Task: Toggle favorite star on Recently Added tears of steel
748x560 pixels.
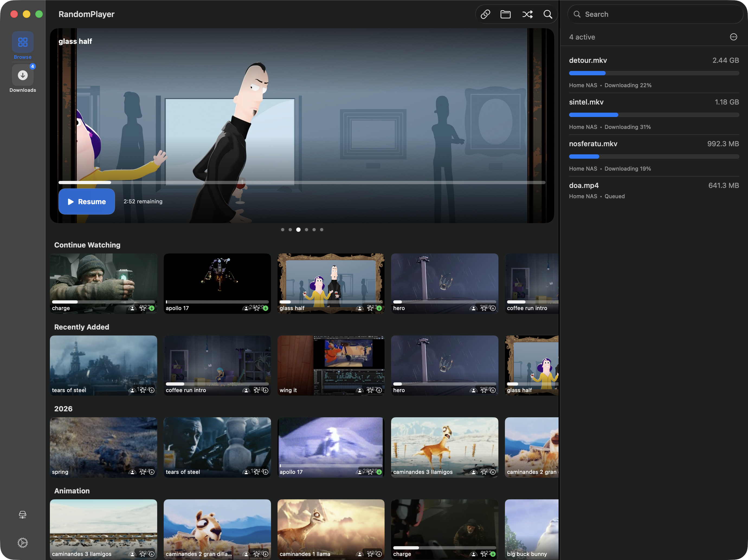Action: pos(143,390)
